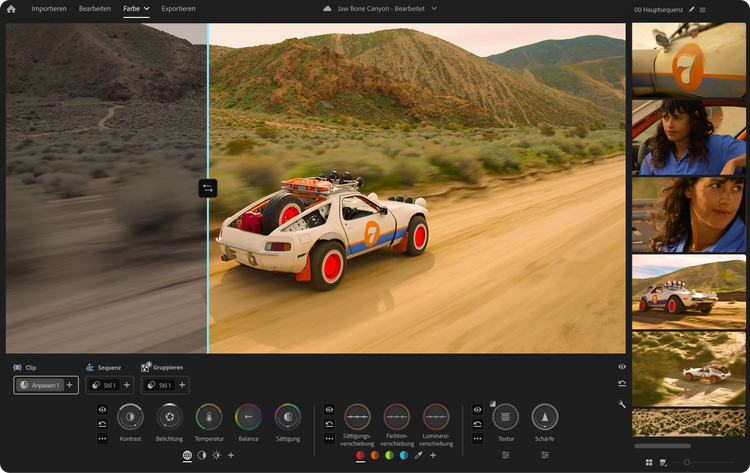Toggle visibility eye for basic adjustments group
Viewport: 750px width, 473px height.
point(102,410)
